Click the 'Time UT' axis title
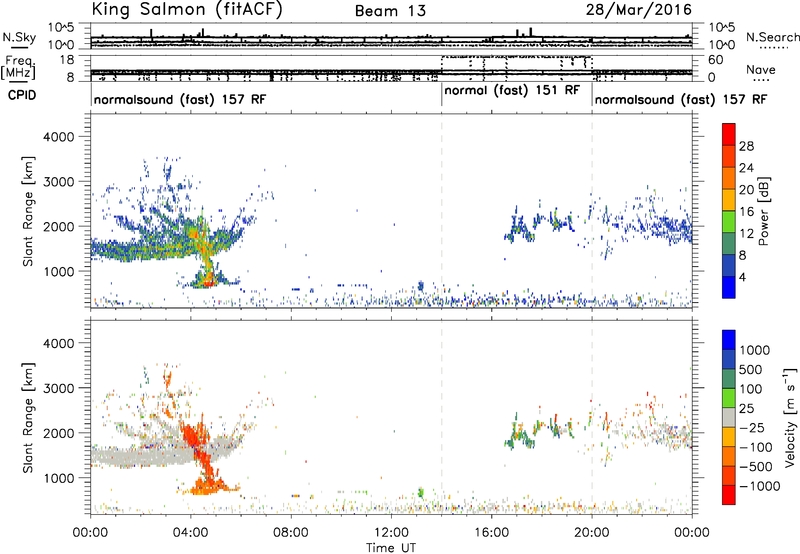 (x=391, y=548)
